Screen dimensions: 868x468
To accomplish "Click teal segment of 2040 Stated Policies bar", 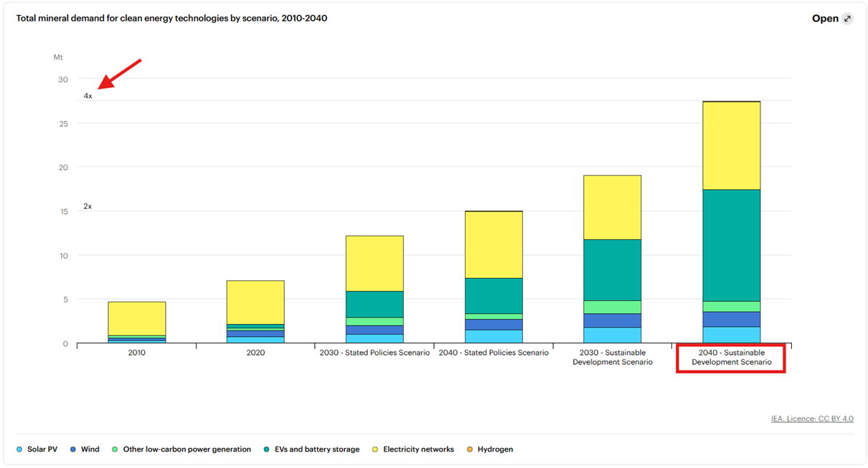I will [493, 295].
